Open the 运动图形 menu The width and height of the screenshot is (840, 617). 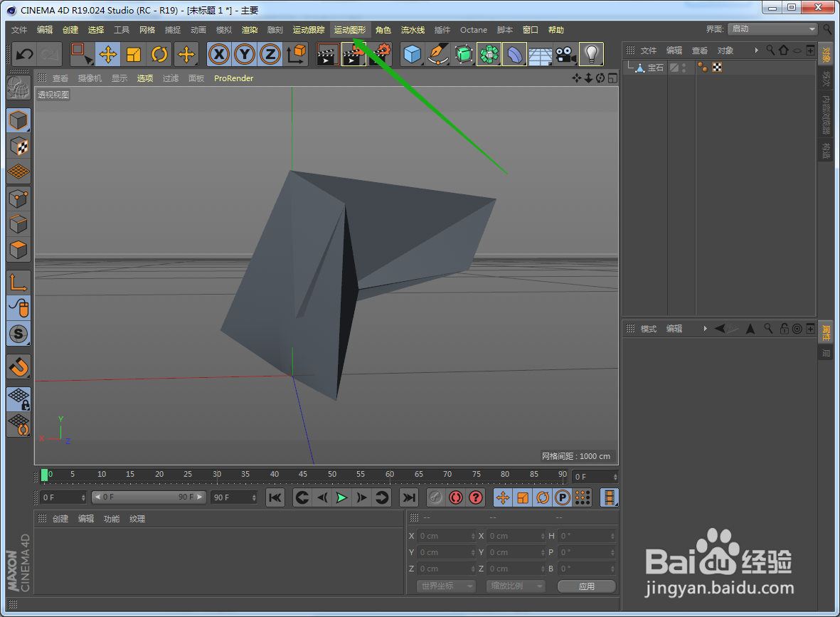click(x=350, y=30)
